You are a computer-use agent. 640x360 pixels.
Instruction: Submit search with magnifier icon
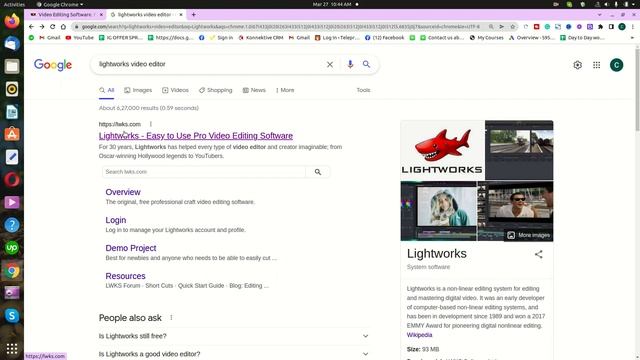tap(367, 64)
